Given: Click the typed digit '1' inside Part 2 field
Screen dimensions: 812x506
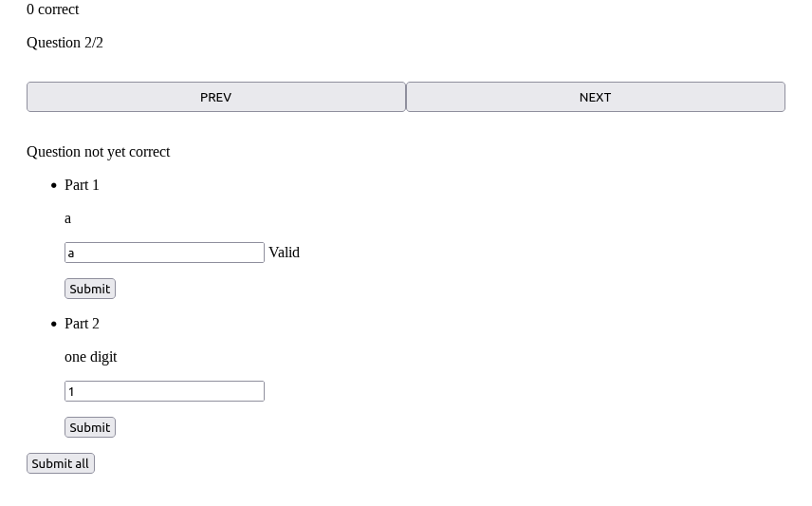Looking at the screenshot, I should [71, 392].
